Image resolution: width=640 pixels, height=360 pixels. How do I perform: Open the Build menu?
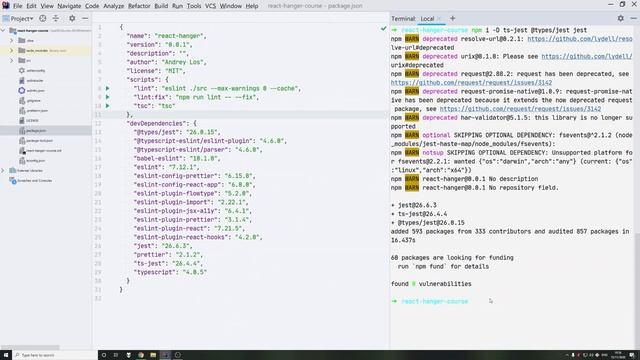pos(161,6)
